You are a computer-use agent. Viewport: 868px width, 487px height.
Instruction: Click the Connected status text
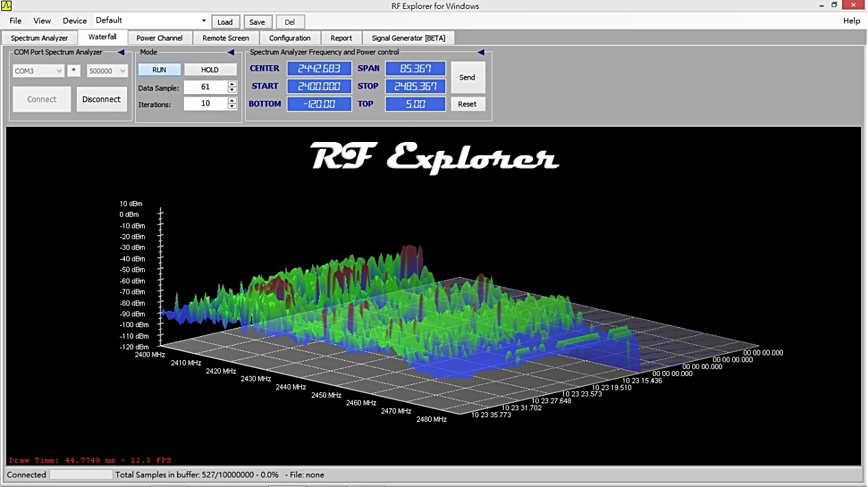click(x=27, y=475)
